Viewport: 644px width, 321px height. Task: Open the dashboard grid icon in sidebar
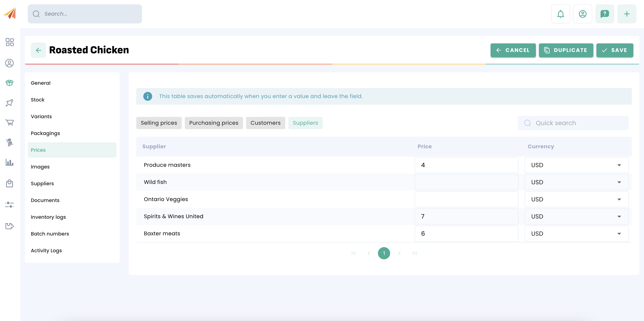[10, 42]
